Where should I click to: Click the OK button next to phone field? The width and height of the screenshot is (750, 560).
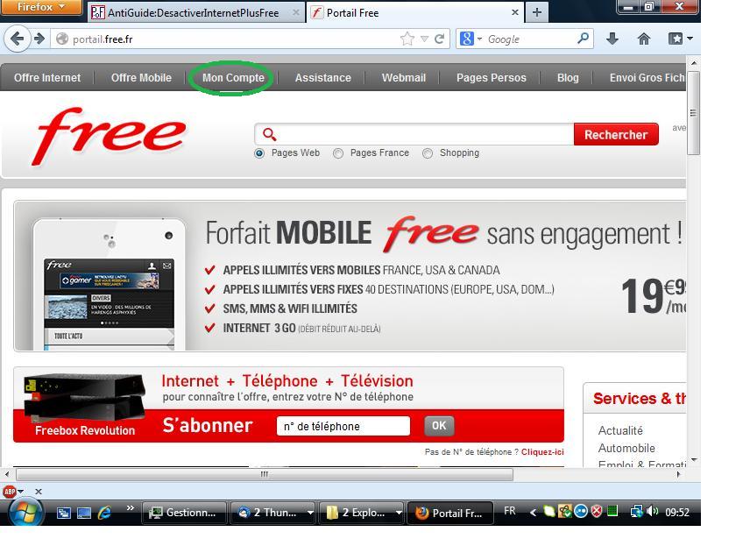[439, 426]
